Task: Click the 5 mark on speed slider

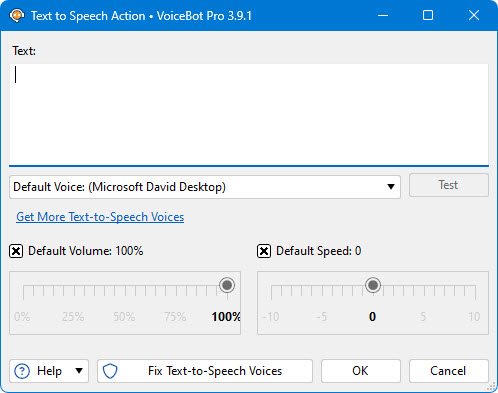Action: tap(423, 316)
